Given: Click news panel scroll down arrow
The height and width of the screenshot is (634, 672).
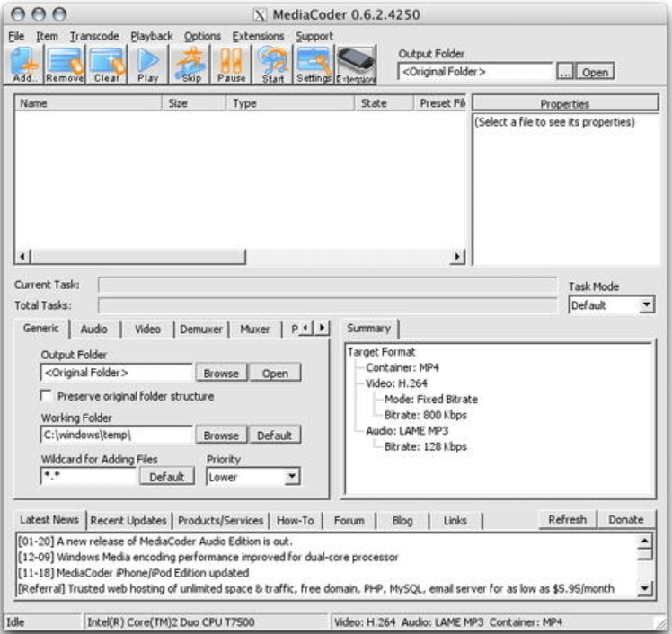Looking at the screenshot, I should coord(644,588).
